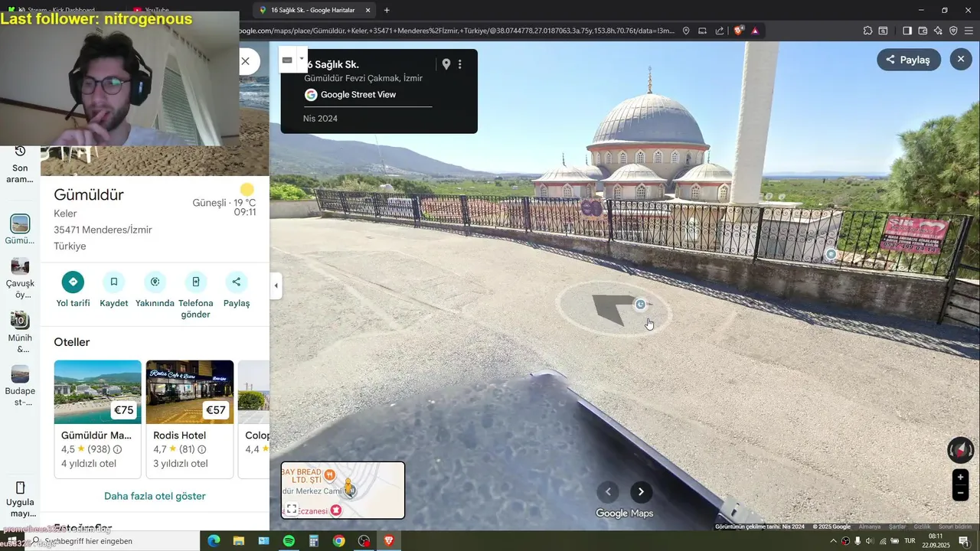Open Rodis Hotel card €57

(x=190, y=419)
